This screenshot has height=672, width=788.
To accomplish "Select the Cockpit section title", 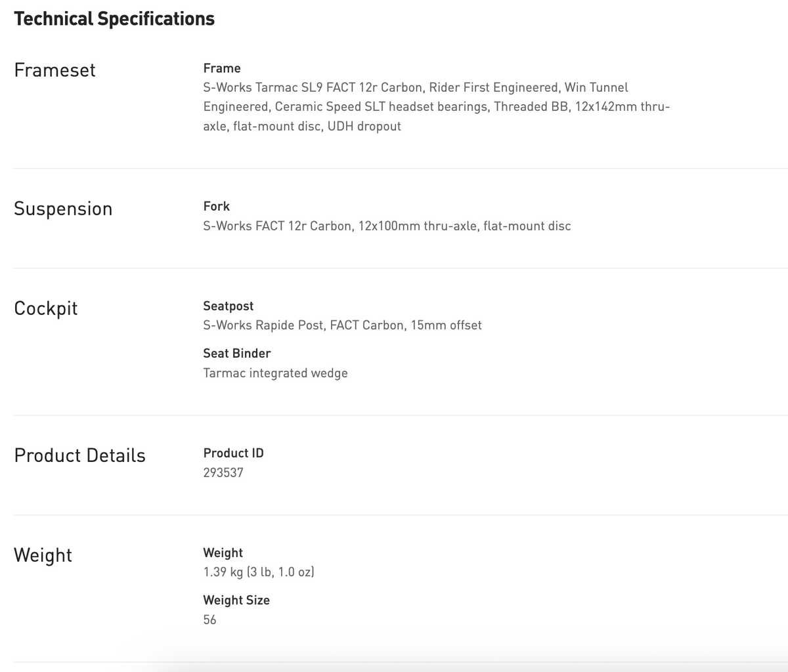I will (x=45, y=308).
